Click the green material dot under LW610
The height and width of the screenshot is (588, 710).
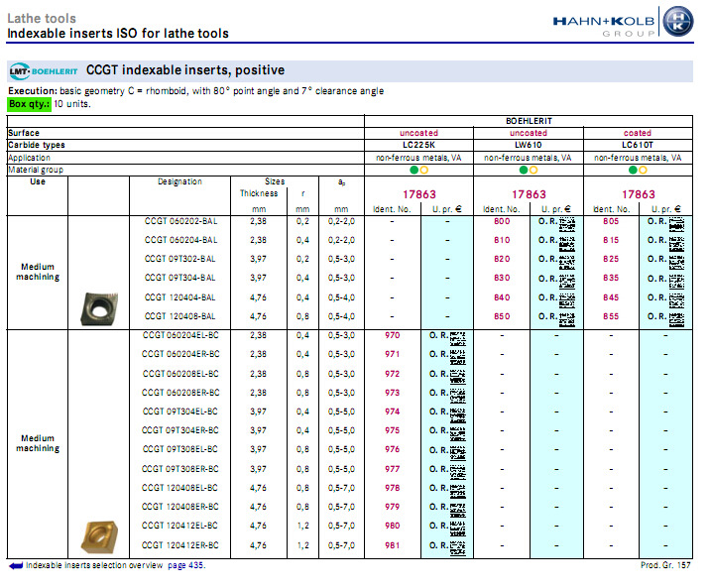click(524, 170)
